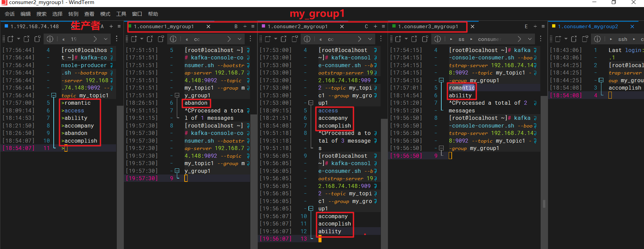Expand path chevron dropdown in 192.168.74.148 pane
The height and width of the screenshot is (249, 644).
[106, 39]
